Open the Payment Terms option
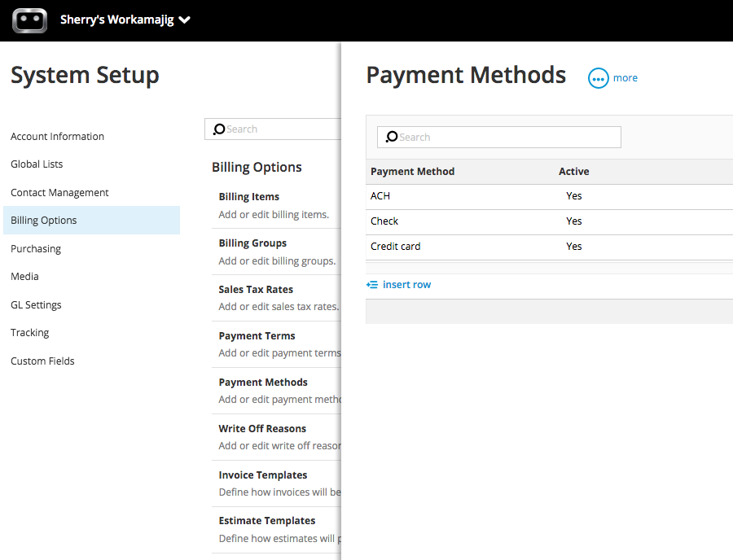The image size is (733, 560). 257,336
